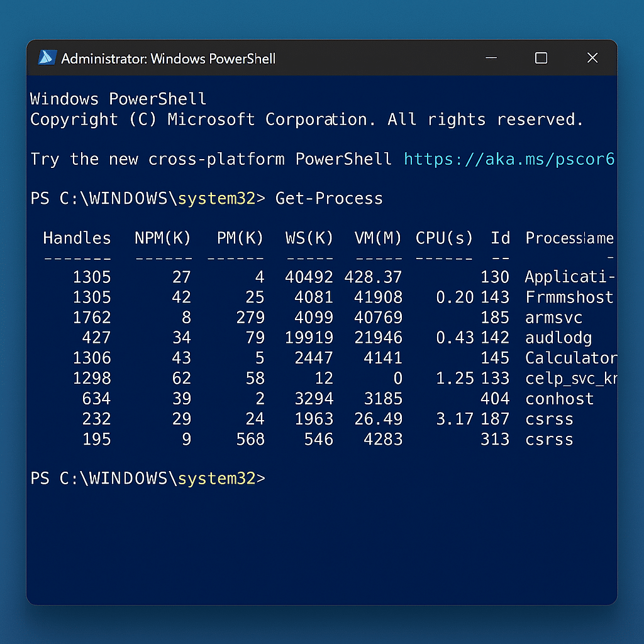Click process name 'armsvc'
Viewport: 644px width, 644px height.
(x=553, y=318)
